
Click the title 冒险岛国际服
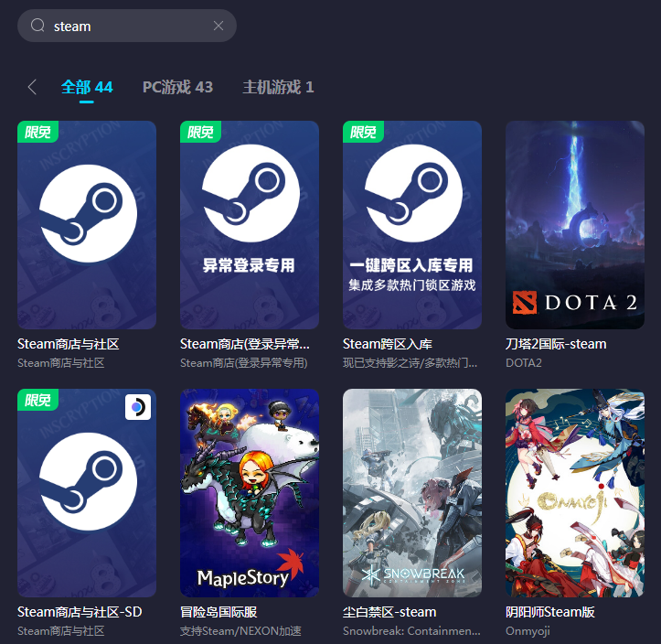219,612
